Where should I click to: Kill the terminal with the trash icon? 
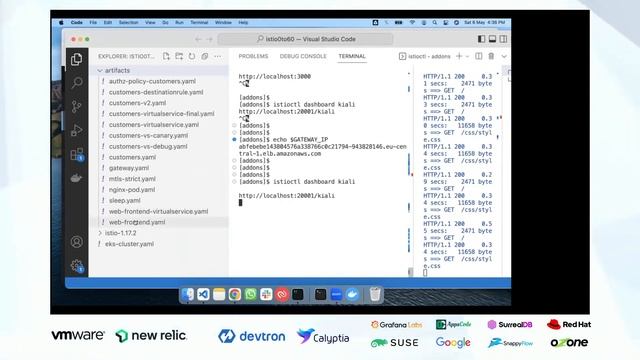click(491, 56)
